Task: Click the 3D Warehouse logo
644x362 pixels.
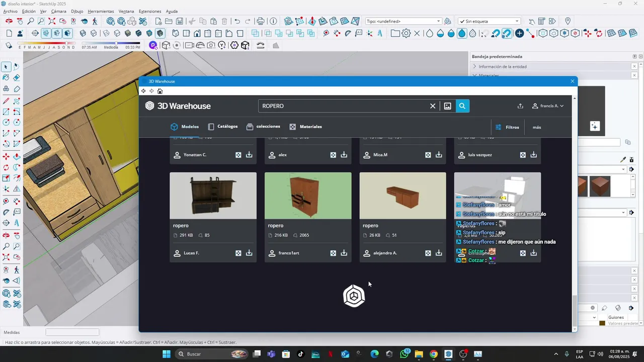Action: tap(178, 106)
